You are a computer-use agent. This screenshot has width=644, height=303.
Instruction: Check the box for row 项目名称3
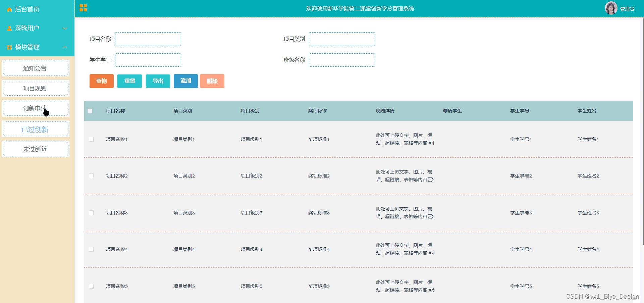91,213
